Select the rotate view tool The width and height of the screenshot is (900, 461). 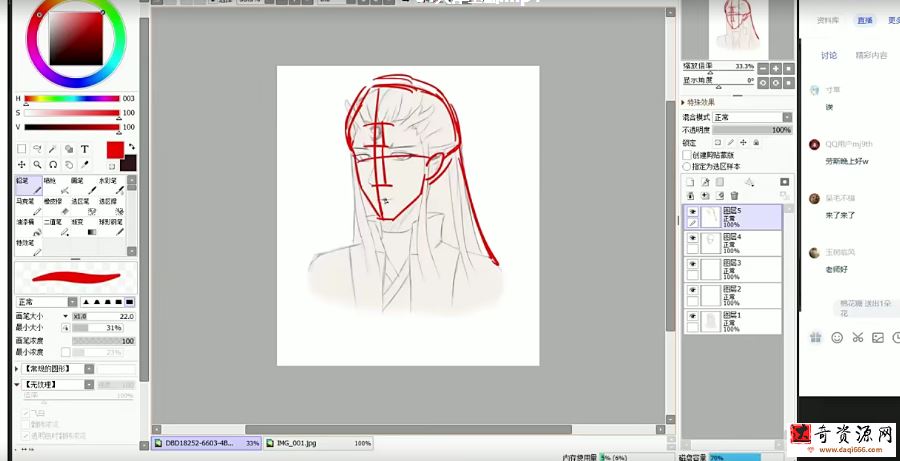[x=53, y=165]
